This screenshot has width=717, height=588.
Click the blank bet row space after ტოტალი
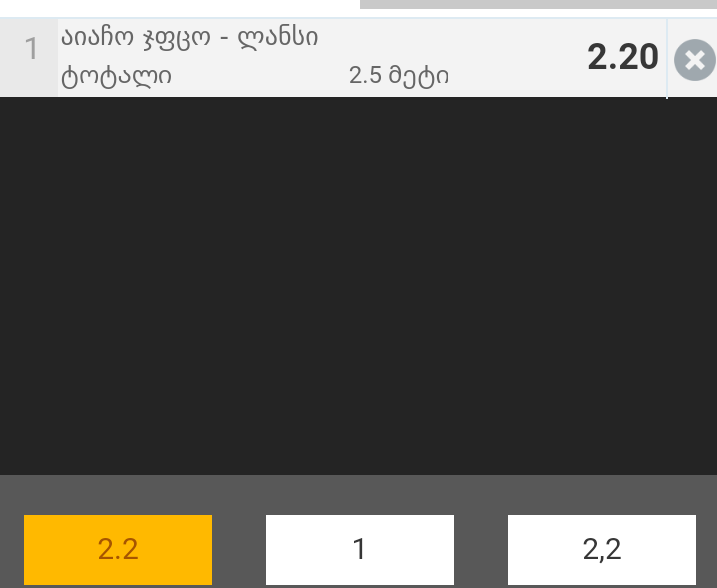260,76
